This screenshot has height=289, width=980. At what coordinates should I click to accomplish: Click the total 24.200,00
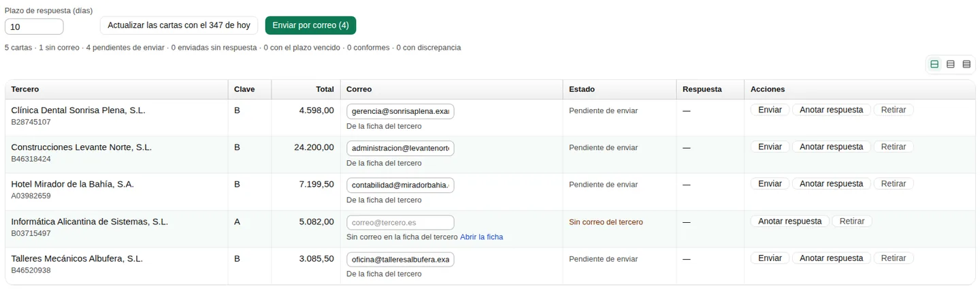[314, 147]
